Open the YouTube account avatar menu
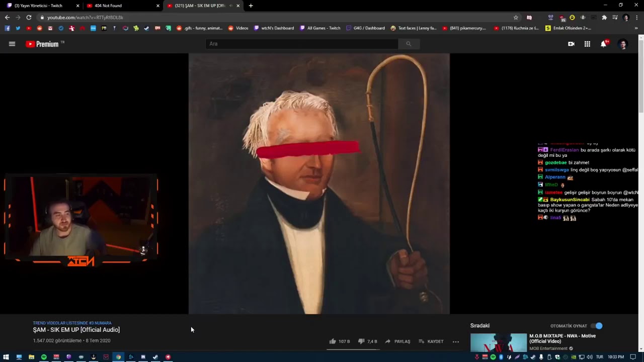 (x=623, y=44)
